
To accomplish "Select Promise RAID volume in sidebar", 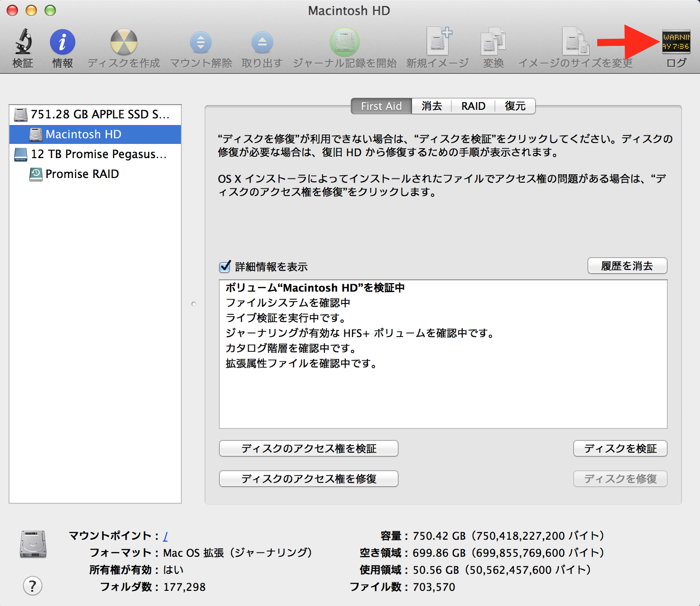I will pos(82,174).
